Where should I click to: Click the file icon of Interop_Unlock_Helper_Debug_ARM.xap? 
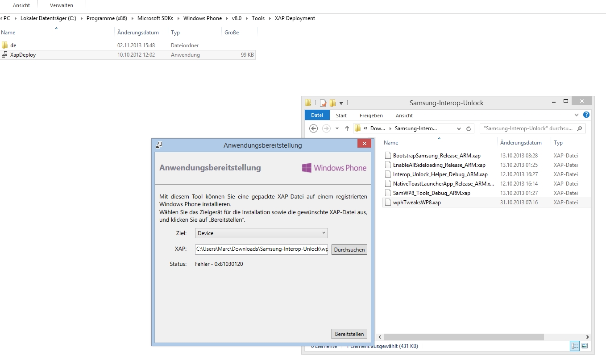click(x=388, y=174)
